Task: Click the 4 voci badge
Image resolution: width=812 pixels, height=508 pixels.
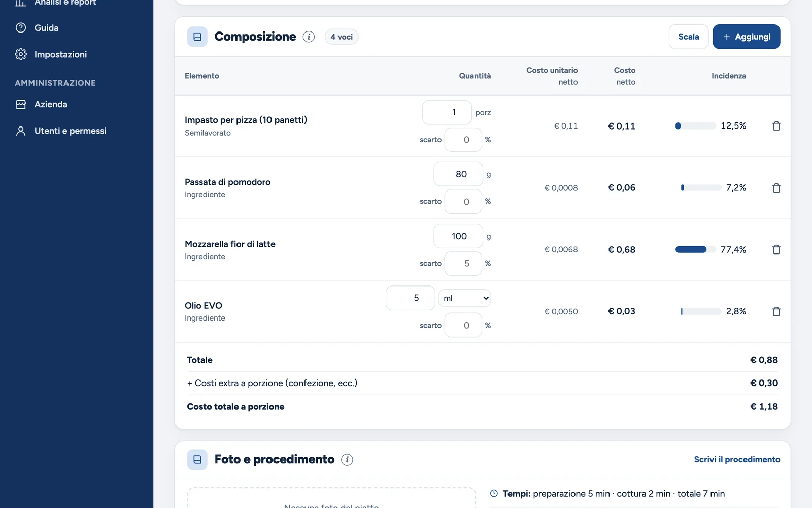Action: pos(342,37)
